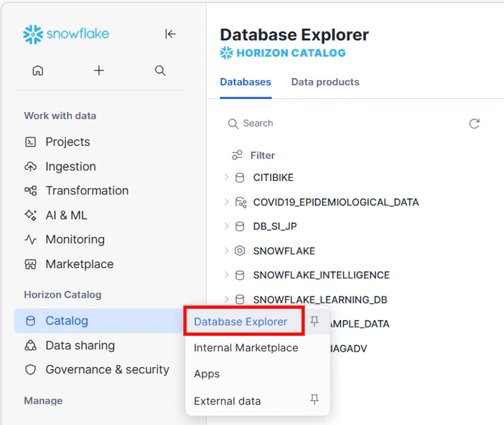Click the Database Explorer page title

click(295, 35)
